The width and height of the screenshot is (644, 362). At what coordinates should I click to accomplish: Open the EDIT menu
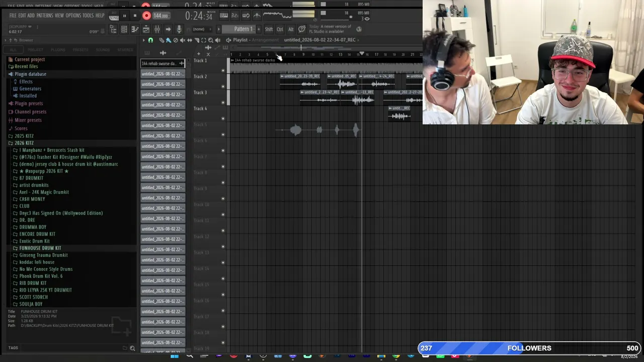click(22, 16)
